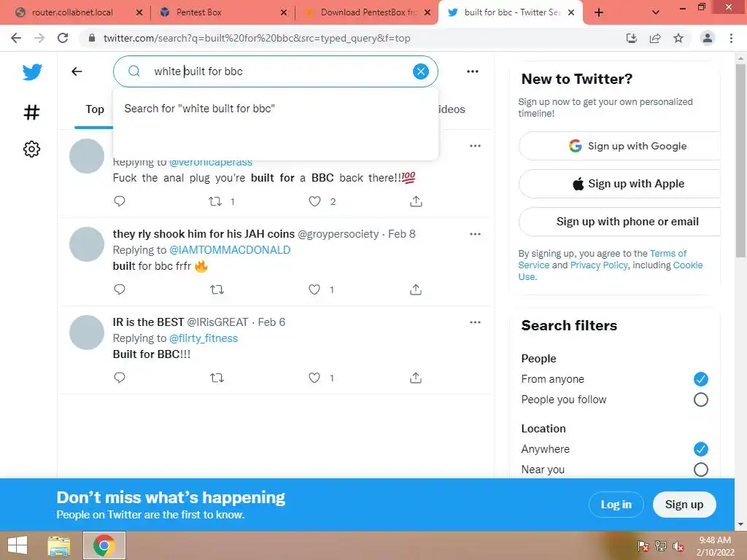
Task: Click the muted volume tray icon
Action: (678, 546)
